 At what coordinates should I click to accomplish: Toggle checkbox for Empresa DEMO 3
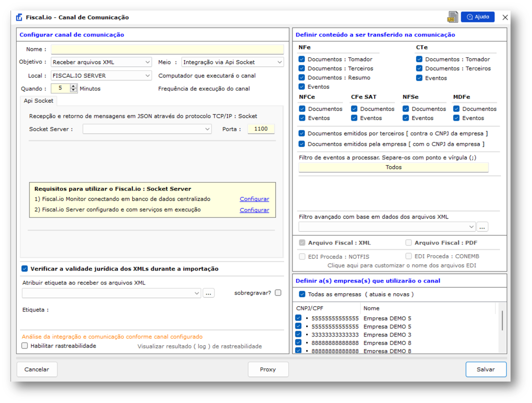[298, 334]
